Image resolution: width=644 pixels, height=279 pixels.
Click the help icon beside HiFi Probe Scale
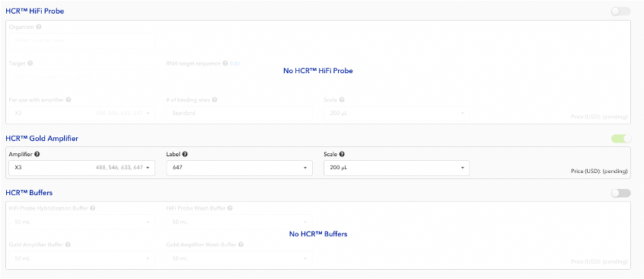pos(342,100)
